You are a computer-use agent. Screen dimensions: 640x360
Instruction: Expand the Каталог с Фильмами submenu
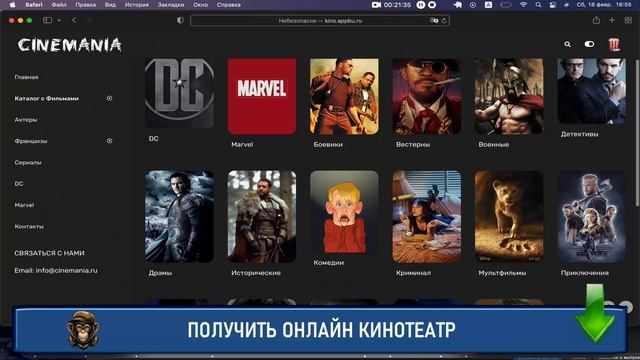tap(109, 98)
